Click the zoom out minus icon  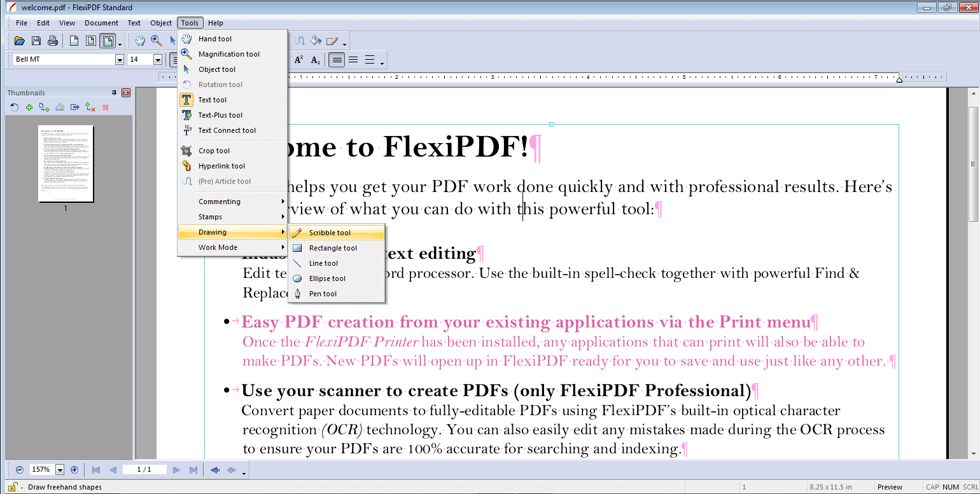[20, 470]
